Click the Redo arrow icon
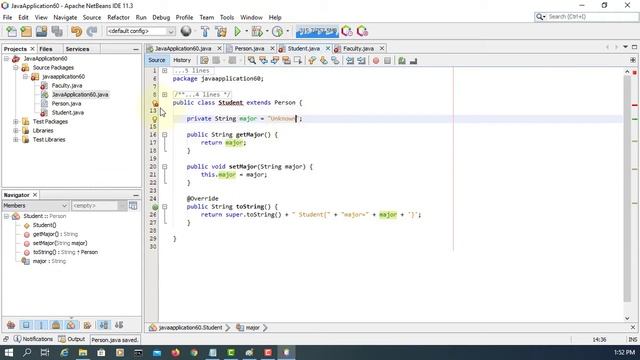 [x=92, y=31]
